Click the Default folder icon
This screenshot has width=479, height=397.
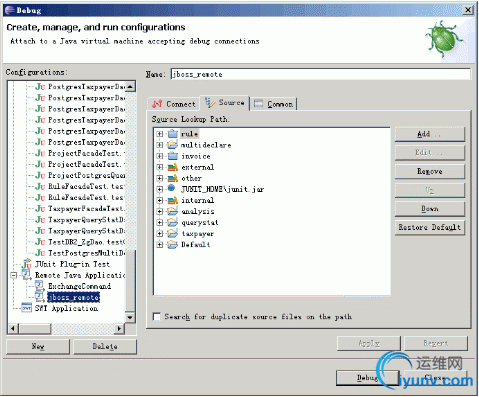click(x=173, y=244)
